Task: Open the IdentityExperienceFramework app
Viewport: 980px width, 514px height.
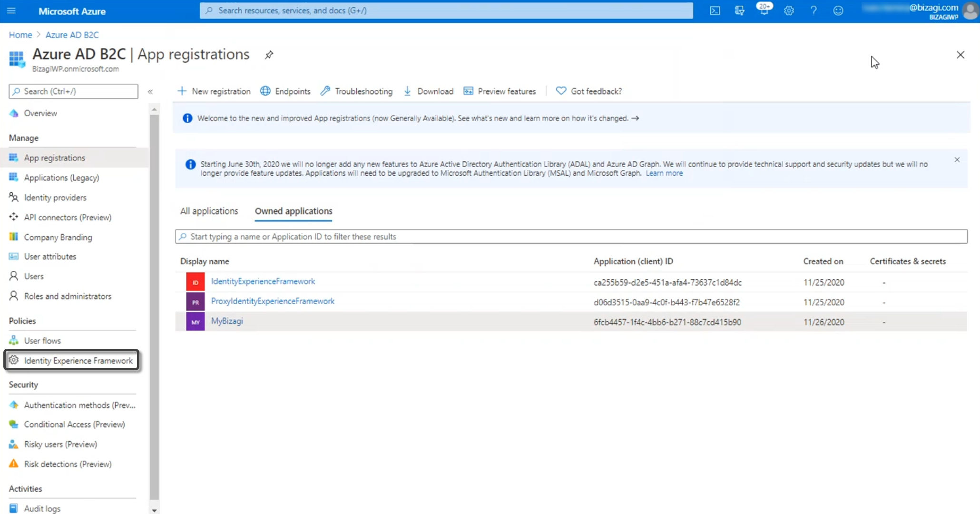Action: (263, 281)
